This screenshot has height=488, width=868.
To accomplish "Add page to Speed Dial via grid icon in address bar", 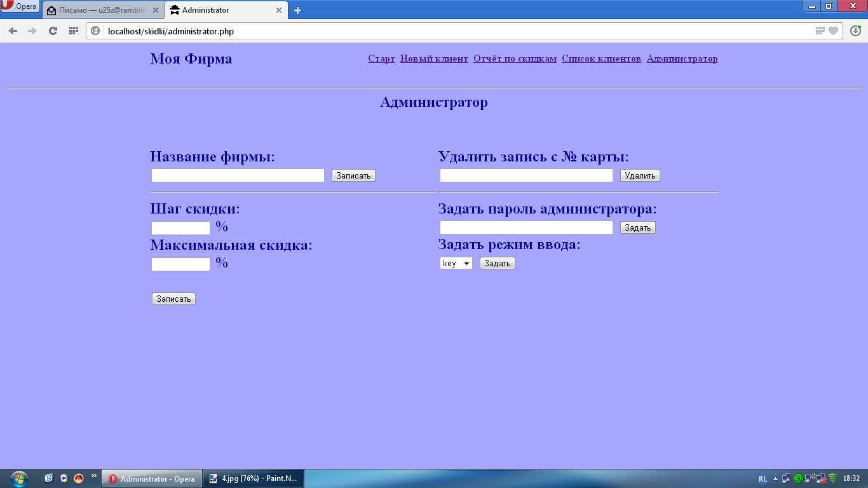I will point(820,30).
